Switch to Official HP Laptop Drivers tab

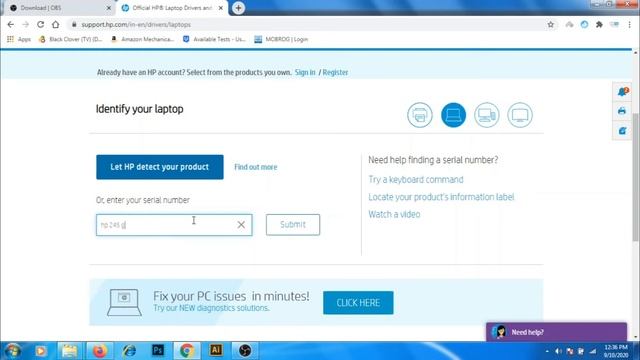172,8
